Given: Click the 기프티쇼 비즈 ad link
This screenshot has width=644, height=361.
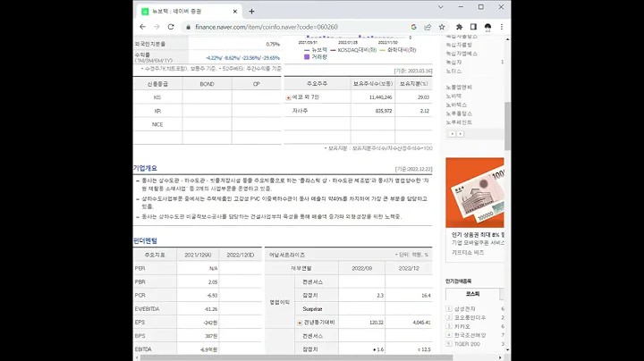Looking at the screenshot, I should [x=468, y=253].
